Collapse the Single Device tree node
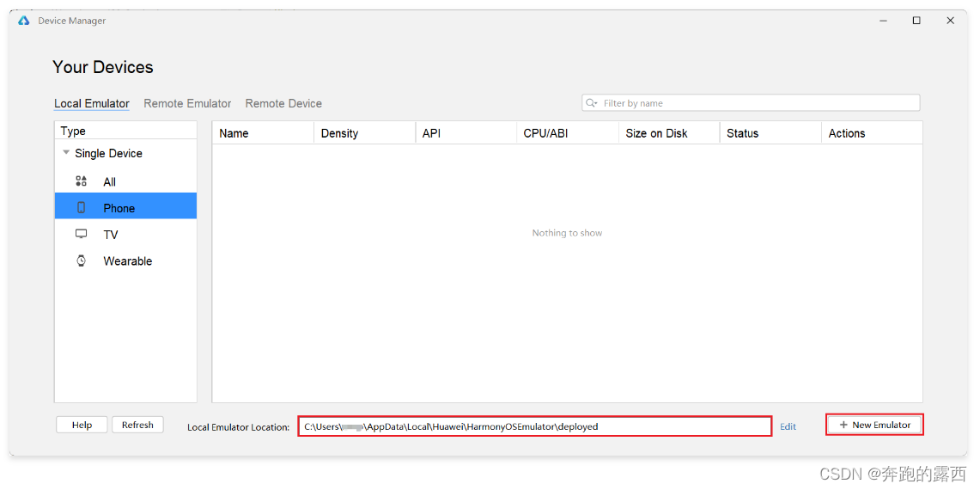Image resolution: width=980 pixels, height=490 pixels. [x=66, y=153]
